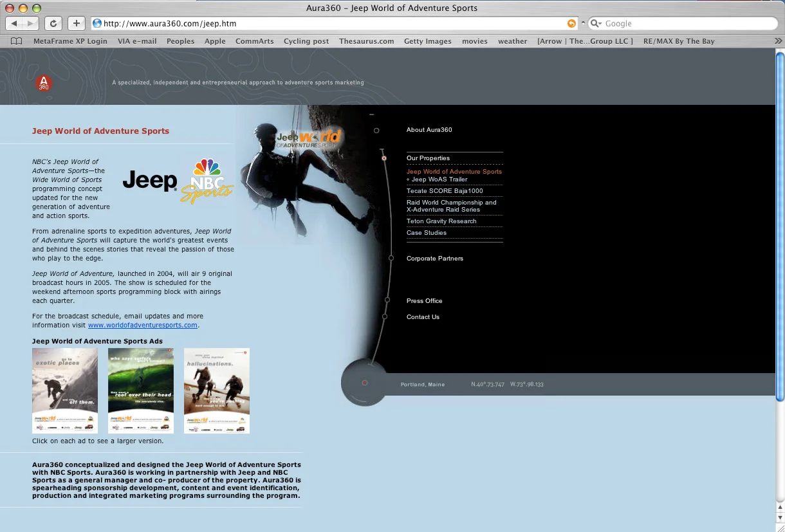Open the weather bookmark
The height and width of the screenshot is (532, 785).
click(x=512, y=41)
